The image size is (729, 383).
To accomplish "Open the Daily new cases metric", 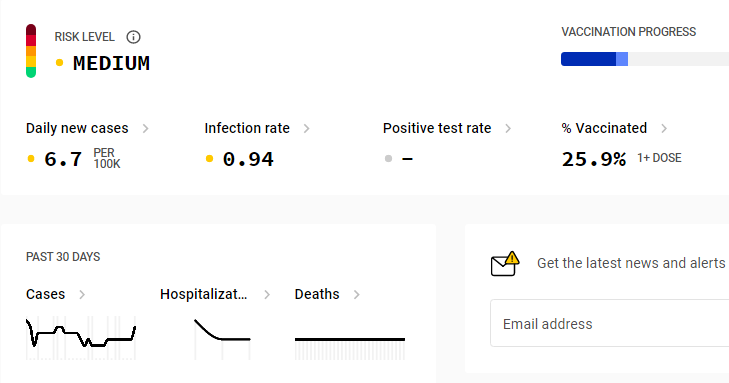I will pyautogui.click(x=77, y=128).
